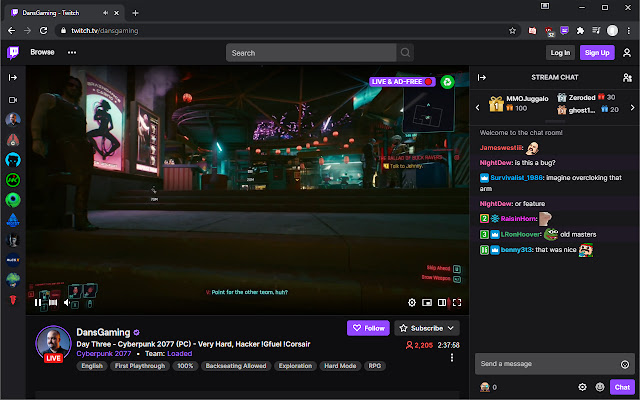Click the DansGaming streamer avatar

pos(53,343)
